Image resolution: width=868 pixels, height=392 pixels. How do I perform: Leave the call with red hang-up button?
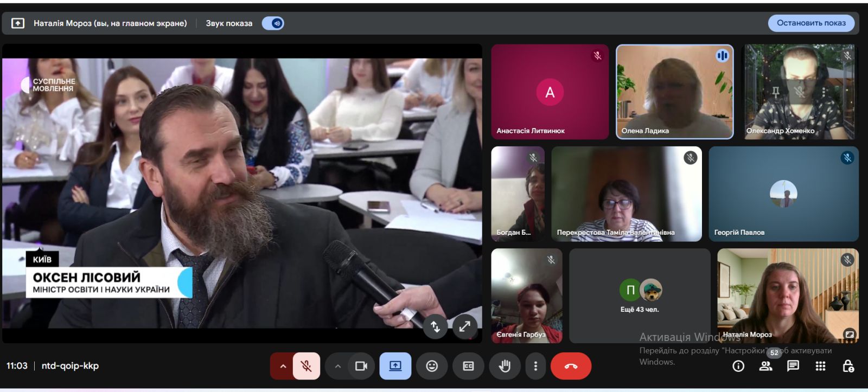[571, 366]
